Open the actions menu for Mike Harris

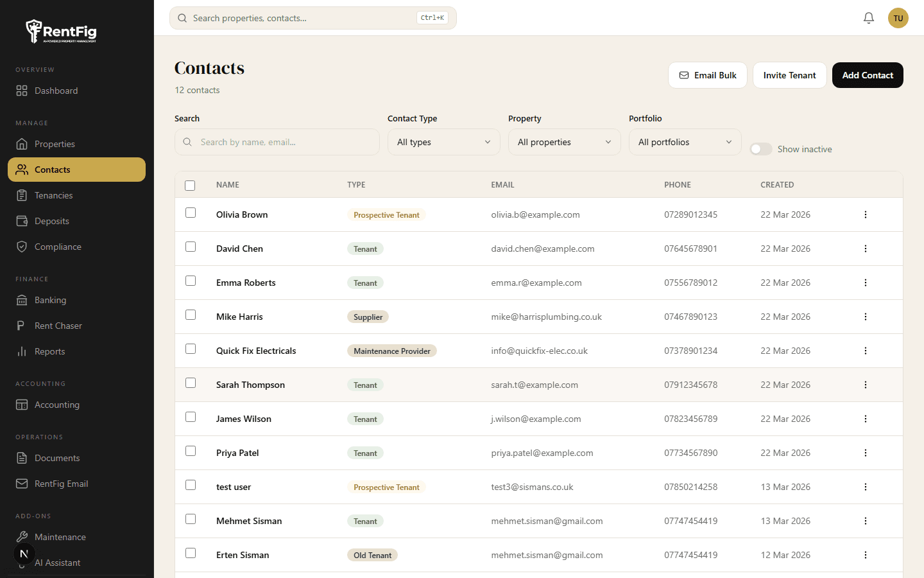(866, 317)
